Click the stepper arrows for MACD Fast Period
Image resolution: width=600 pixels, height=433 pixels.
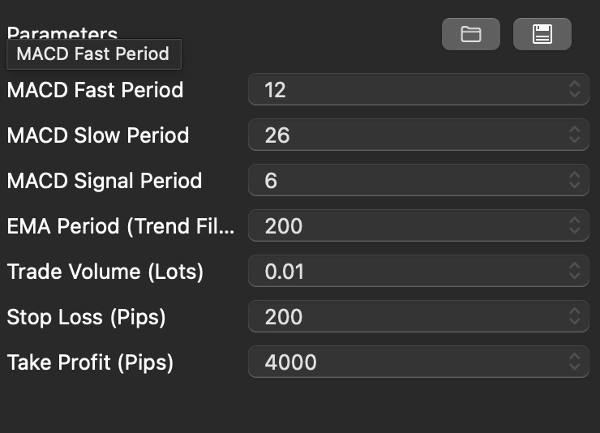[575, 90]
